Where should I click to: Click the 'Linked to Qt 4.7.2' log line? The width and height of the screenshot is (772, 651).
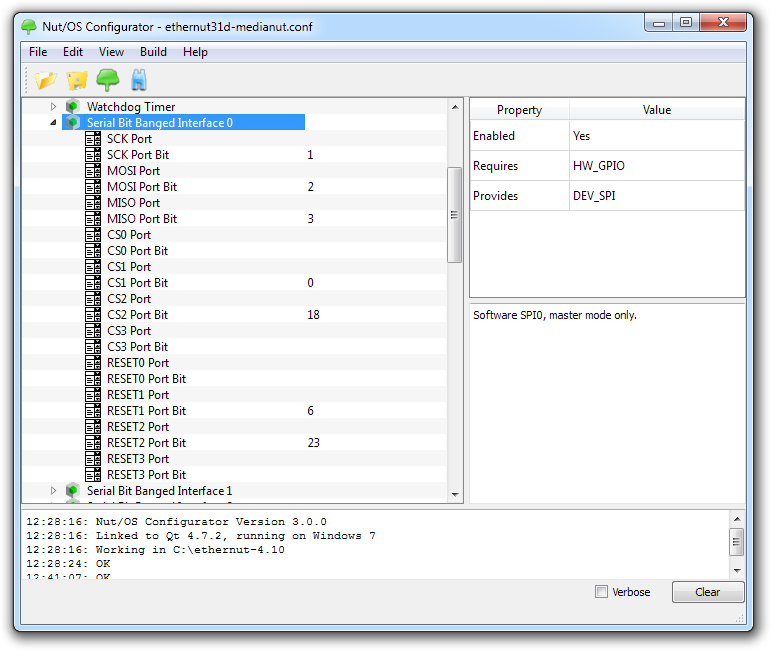pos(200,536)
